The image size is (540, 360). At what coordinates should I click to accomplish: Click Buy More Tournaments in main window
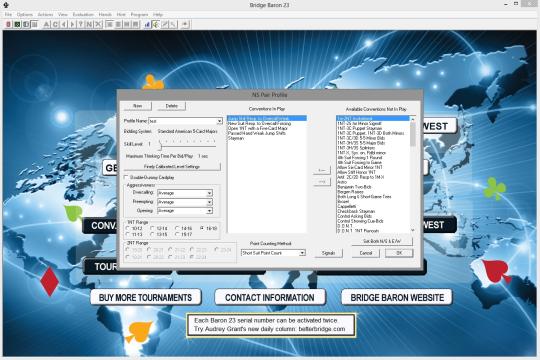tap(146, 298)
